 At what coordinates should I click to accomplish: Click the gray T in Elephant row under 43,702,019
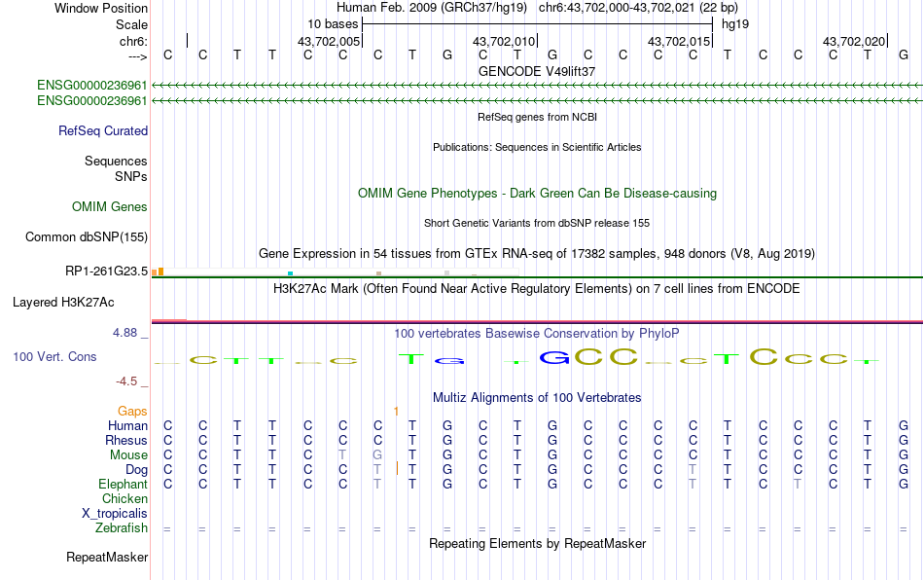[x=797, y=484]
